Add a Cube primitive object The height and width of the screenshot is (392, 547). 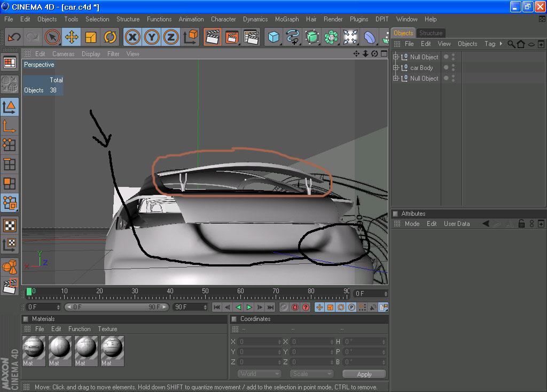coord(273,37)
